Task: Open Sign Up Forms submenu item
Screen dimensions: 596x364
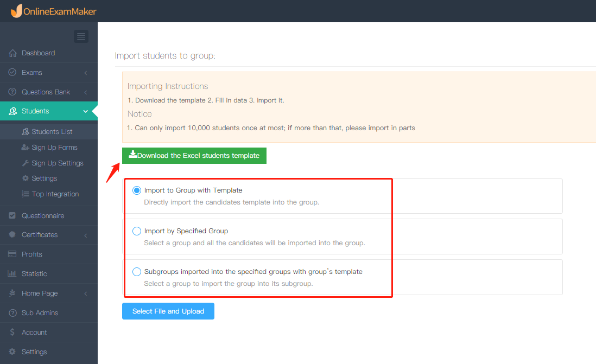Action: [x=54, y=148]
